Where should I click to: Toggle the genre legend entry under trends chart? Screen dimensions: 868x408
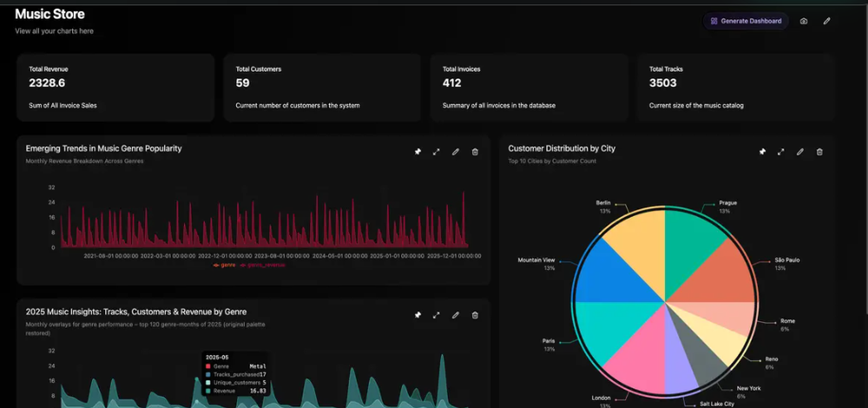224,265
